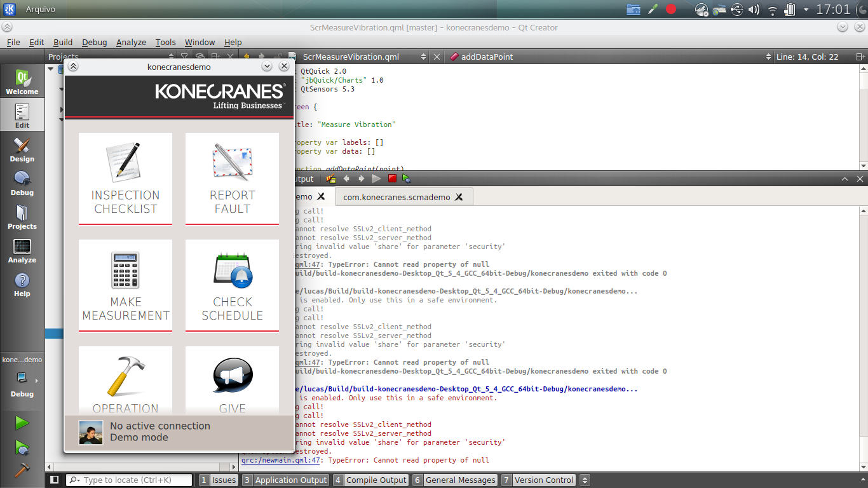868x488 pixels.
Task: Open the Analyze menu
Action: click(x=132, y=42)
